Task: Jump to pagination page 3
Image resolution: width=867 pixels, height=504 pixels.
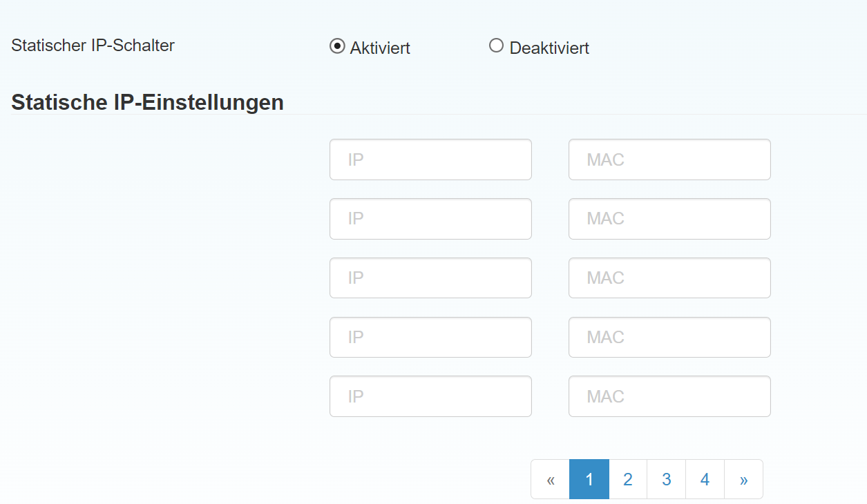Action: coord(667,479)
